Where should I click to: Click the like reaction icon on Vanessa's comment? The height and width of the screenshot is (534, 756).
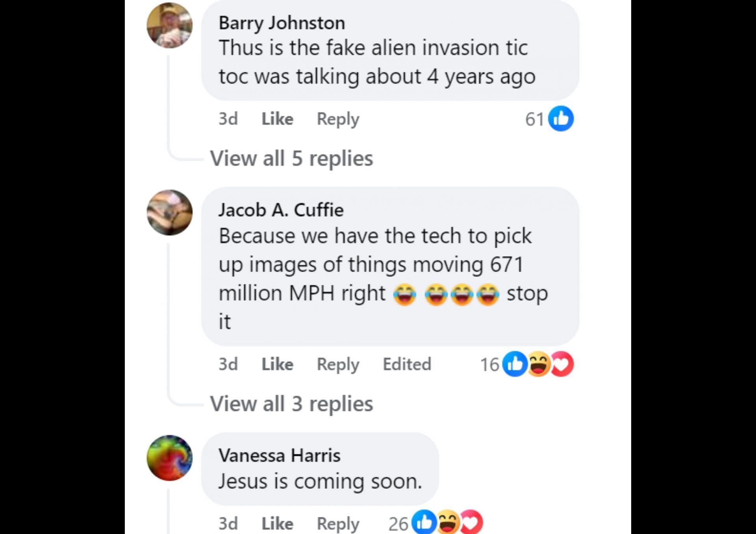424,522
